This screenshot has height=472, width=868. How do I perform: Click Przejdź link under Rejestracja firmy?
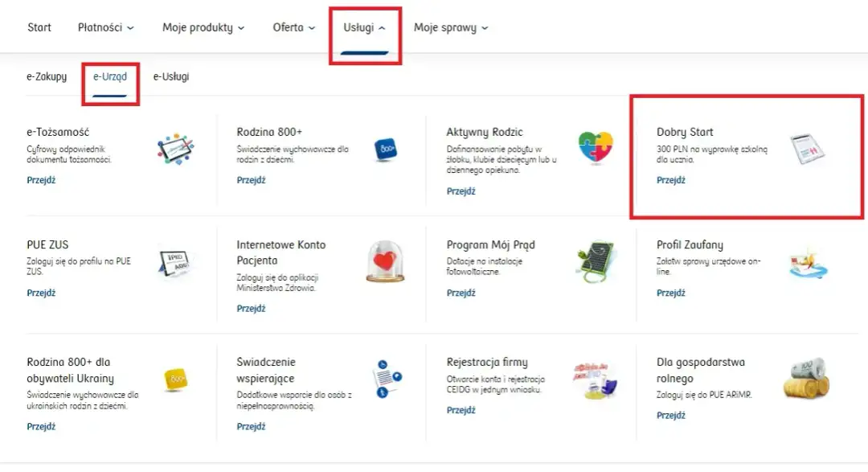pyautogui.click(x=461, y=410)
